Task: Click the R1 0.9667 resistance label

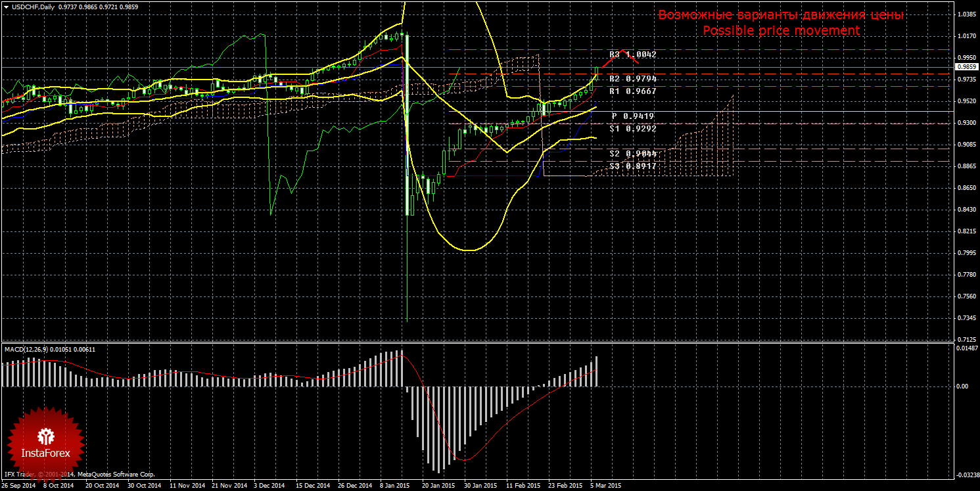Action: click(632, 91)
